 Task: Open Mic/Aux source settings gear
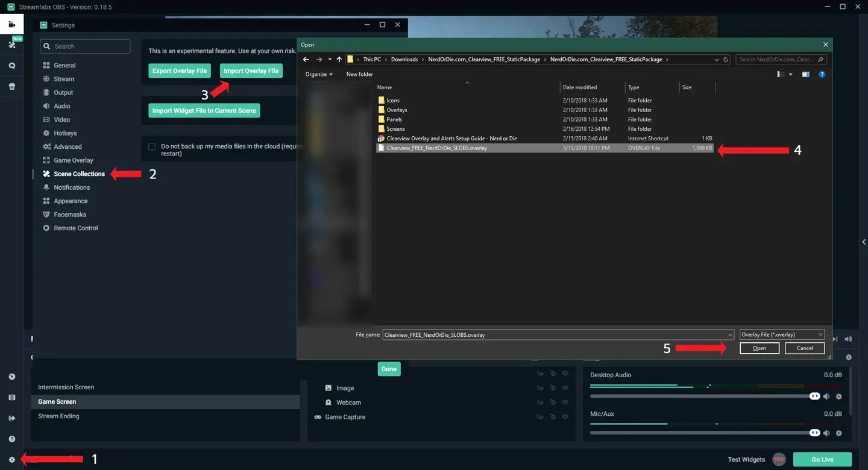[838, 433]
